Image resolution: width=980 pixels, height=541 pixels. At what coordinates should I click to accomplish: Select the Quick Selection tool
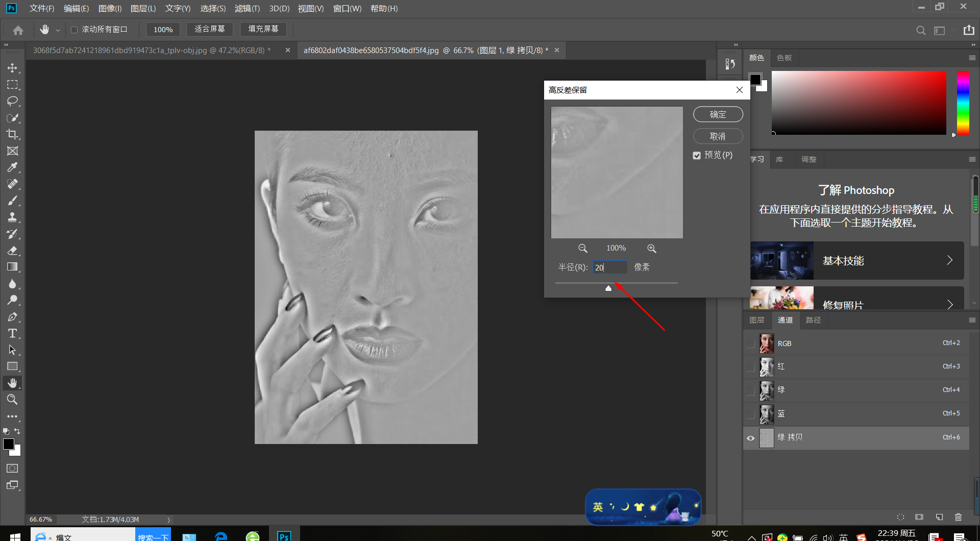coord(12,118)
